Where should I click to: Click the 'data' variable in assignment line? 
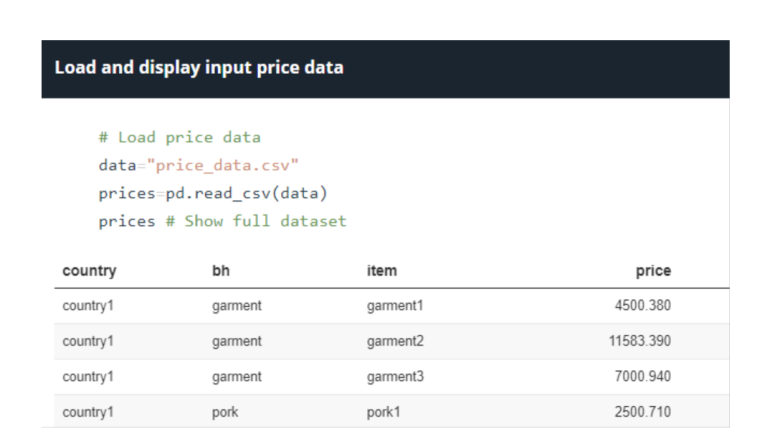point(117,165)
